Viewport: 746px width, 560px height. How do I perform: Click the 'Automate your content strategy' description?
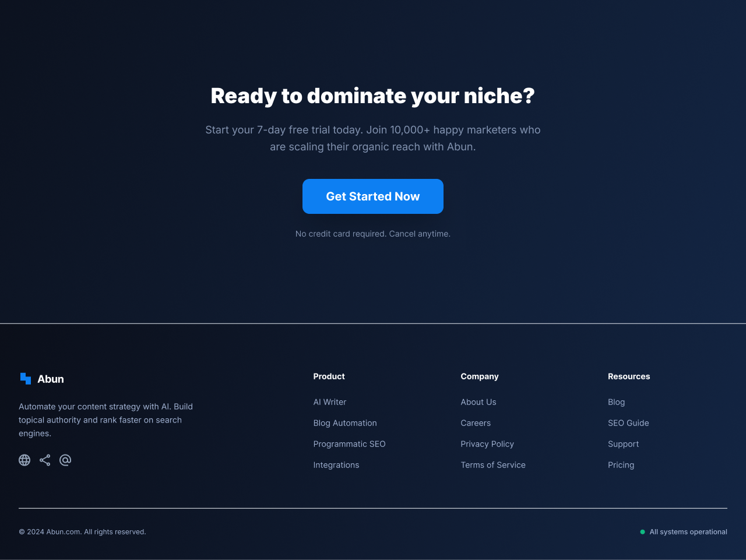coord(105,420)
